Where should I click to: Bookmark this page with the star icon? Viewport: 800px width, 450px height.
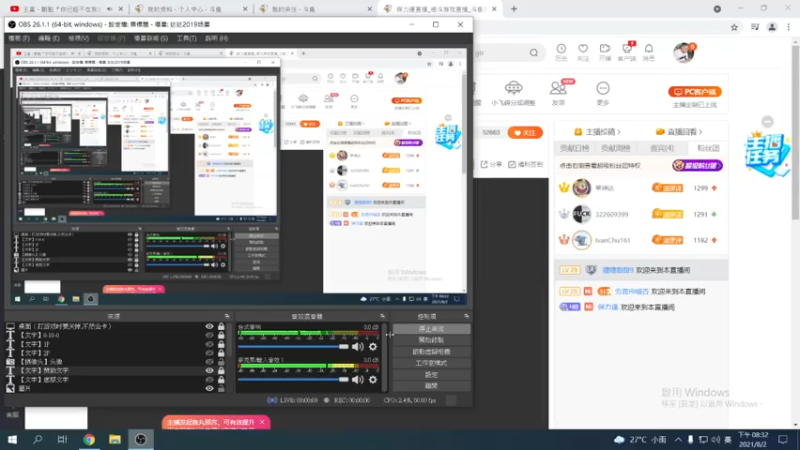(x=734, y=28)
